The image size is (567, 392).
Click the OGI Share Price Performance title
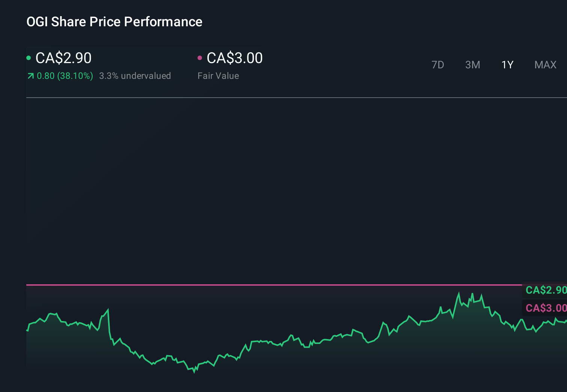[x=114, y=22]
